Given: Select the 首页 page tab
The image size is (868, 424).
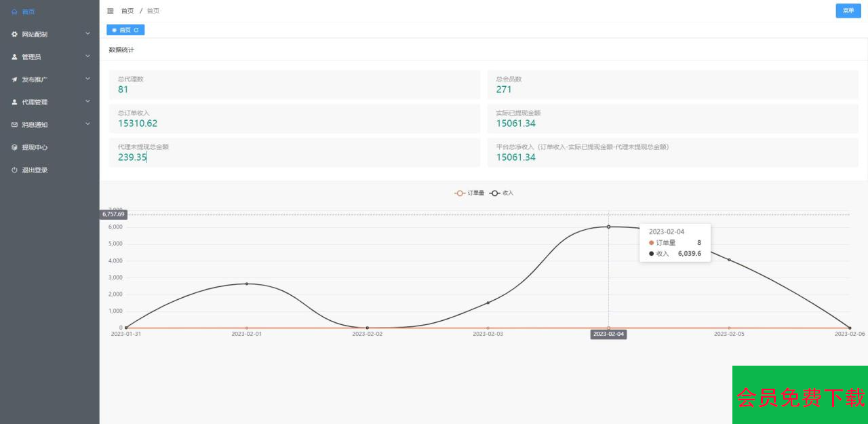Looking at the screenshot, I should [124, 30].
